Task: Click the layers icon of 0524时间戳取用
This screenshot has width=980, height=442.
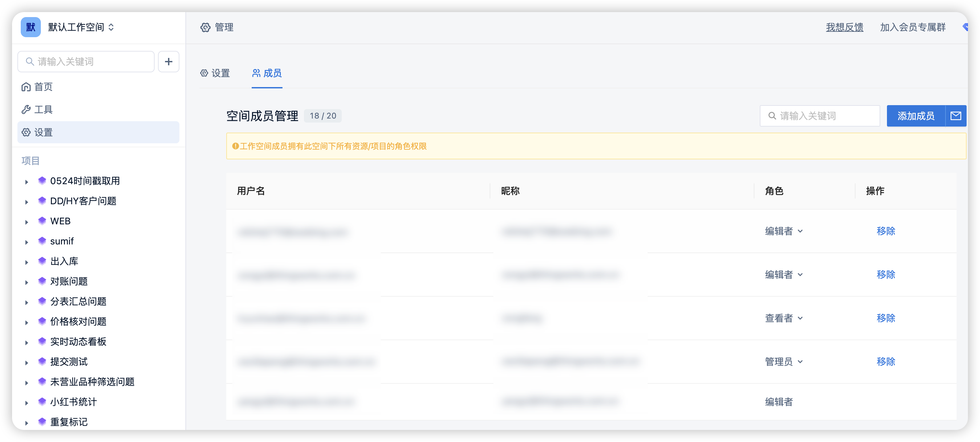Action: 42,180
